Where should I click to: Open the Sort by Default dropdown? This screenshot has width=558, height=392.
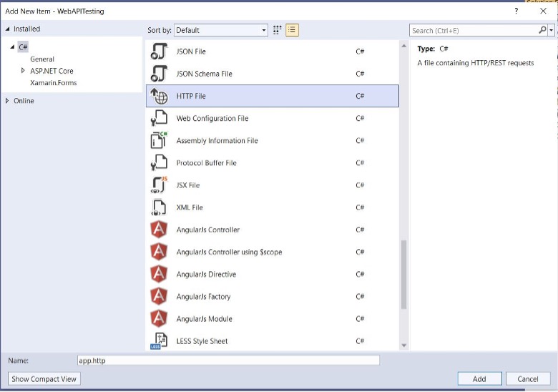coord(220,30)
